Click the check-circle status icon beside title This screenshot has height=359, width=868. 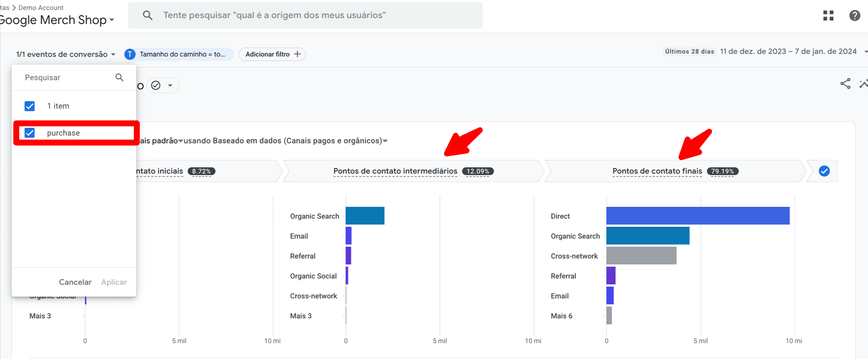[156, 86]
